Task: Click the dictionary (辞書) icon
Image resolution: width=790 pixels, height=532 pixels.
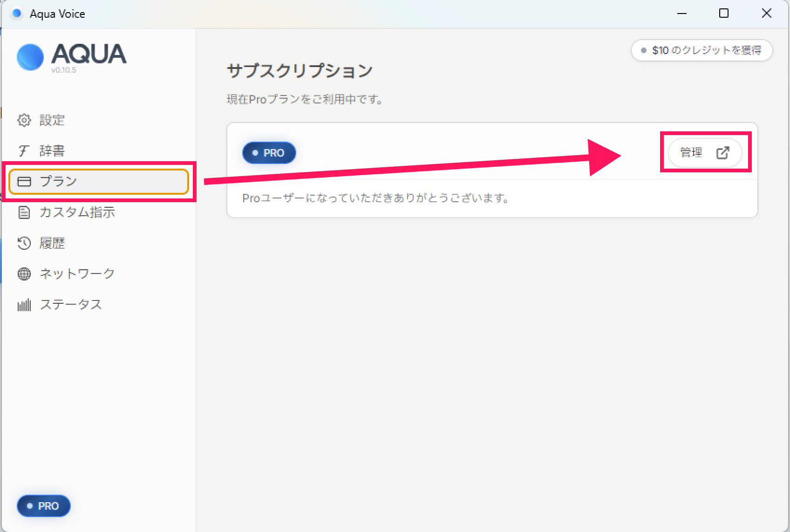Action: point(24,151)
